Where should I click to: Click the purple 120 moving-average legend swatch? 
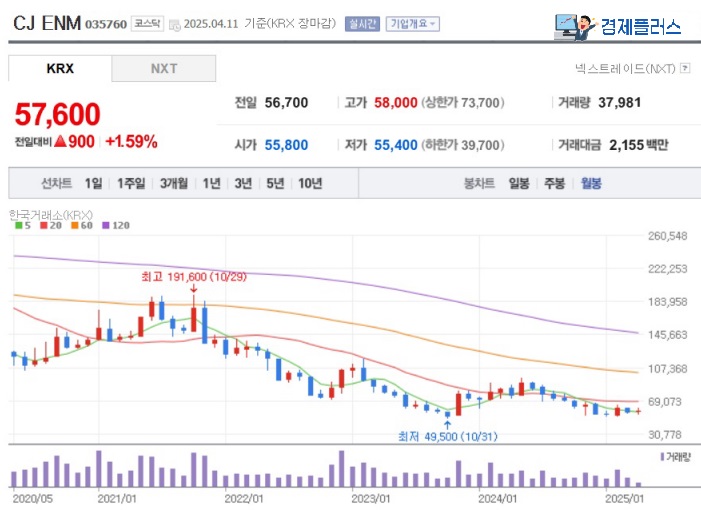click(x=106, y=225)
